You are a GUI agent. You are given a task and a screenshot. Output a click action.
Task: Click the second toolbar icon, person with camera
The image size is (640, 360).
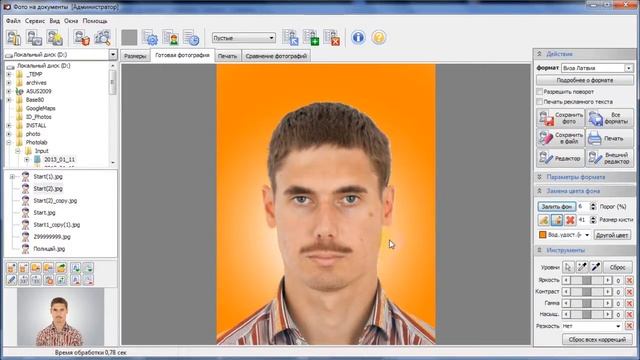coord(34,38)
